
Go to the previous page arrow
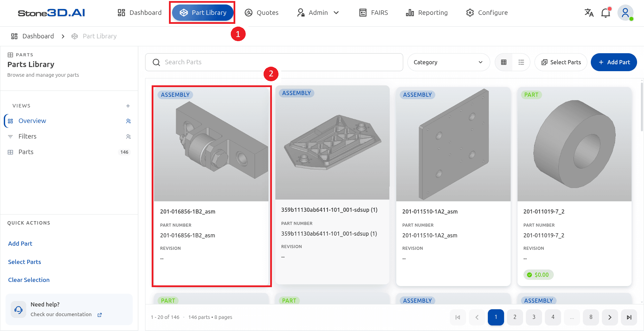pos(477,317)
